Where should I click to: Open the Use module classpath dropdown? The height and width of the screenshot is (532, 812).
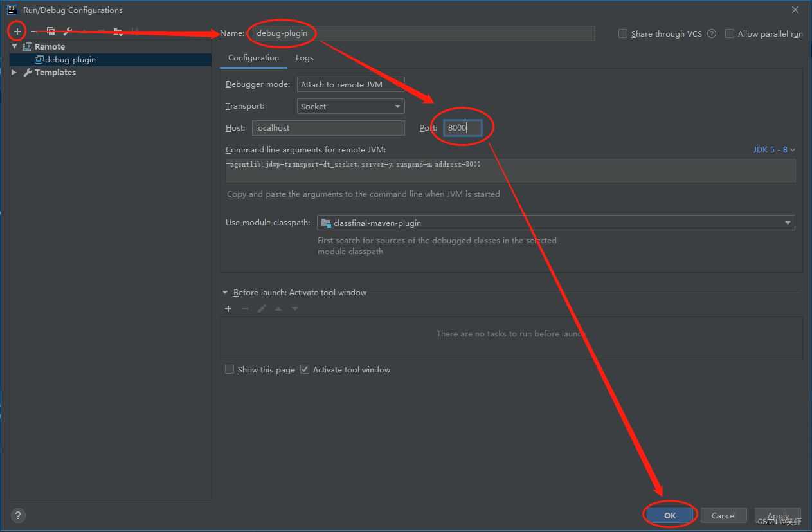point(556,223)
